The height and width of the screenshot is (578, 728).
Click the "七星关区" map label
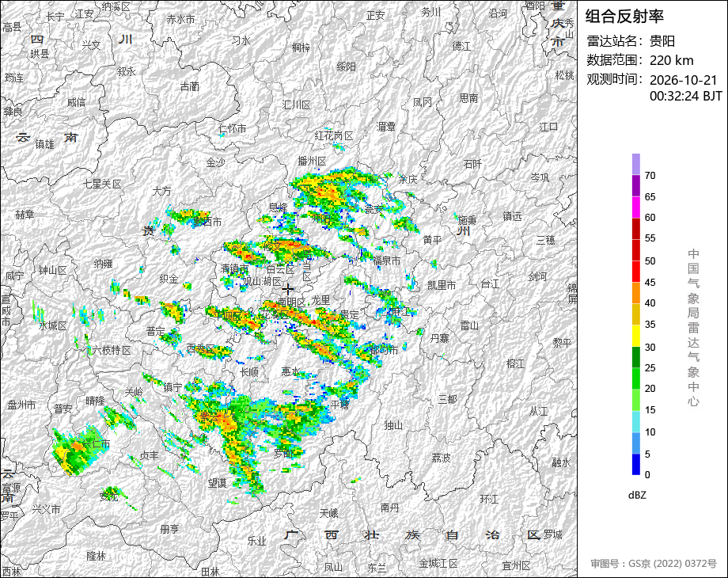pos(102,184)
